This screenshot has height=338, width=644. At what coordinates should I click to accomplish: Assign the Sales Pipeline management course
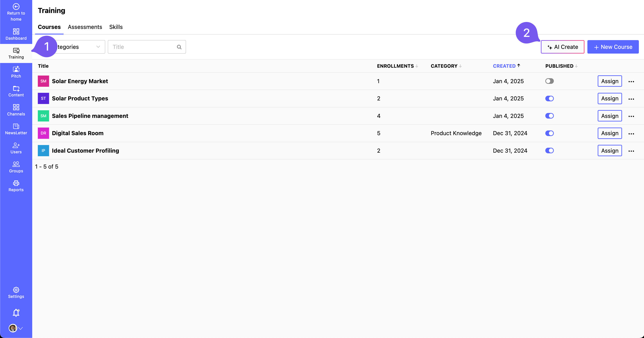pos(610,116)
